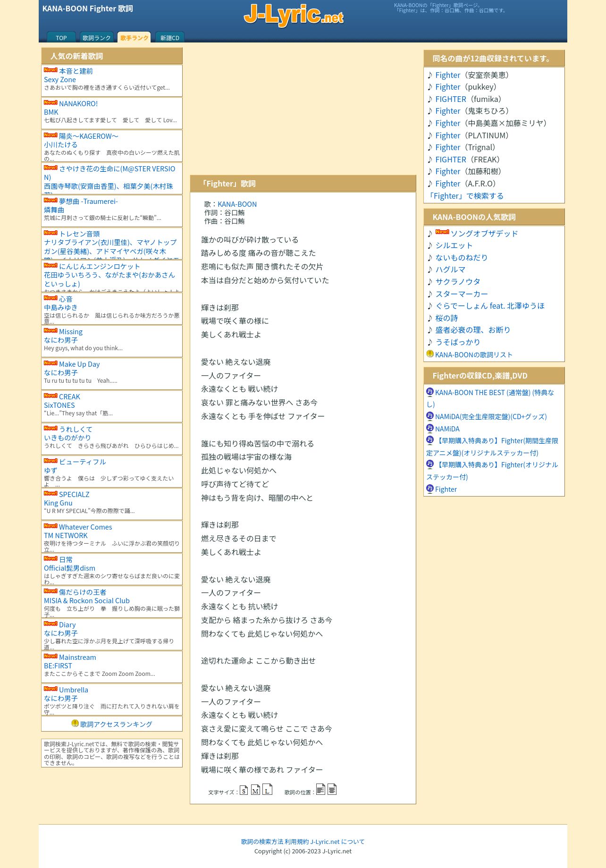Open 日常 by Official髭男dism

pos(66,560)
